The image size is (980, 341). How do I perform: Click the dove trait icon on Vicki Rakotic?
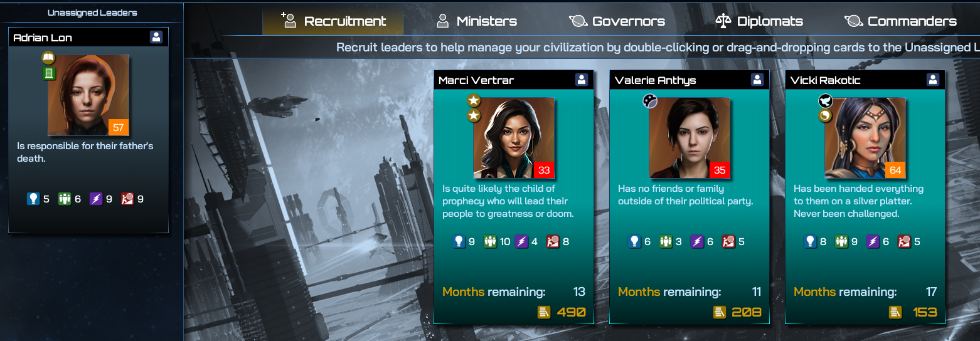pos(825,101)
